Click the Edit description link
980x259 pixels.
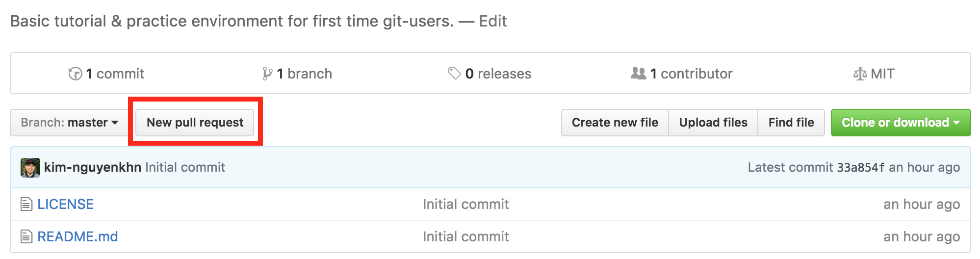(x=492, y=21)
